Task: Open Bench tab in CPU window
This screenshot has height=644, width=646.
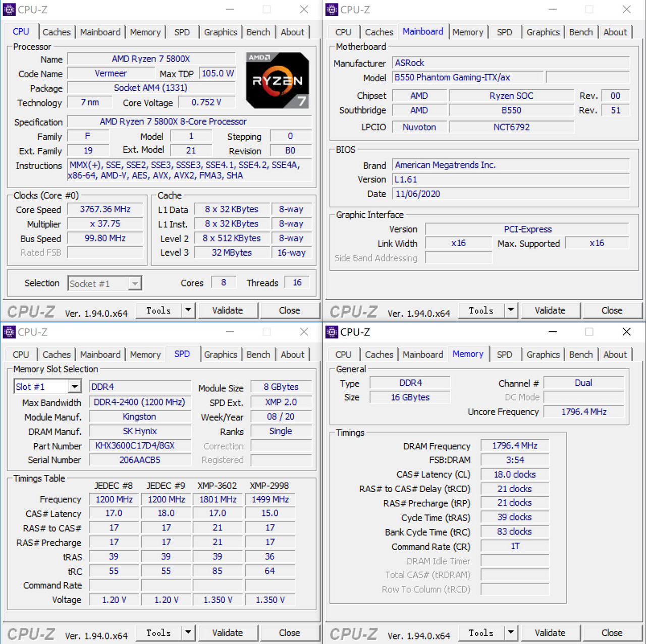Action: 258,32
